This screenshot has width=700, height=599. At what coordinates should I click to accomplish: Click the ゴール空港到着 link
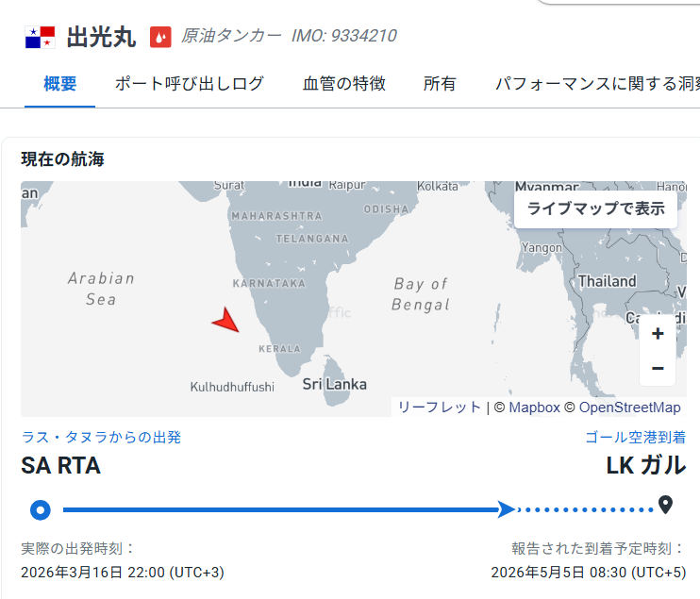(x=635, y=437)
